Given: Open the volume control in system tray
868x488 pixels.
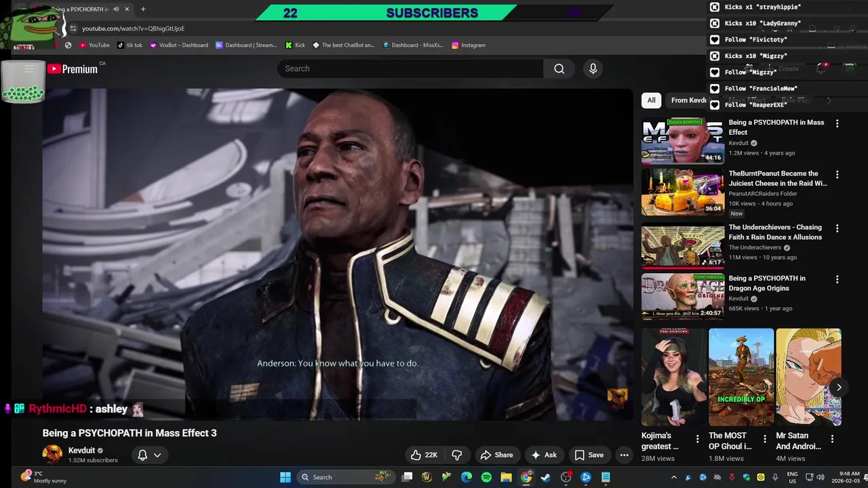Looking at the screenshot, I should click(820, 477).
